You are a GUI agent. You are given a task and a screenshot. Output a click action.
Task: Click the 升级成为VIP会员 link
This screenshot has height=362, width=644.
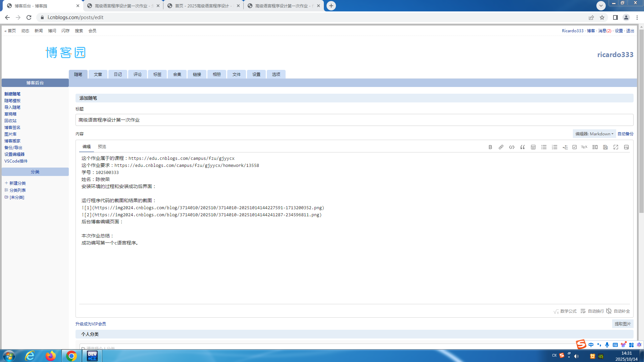[91, 324]
